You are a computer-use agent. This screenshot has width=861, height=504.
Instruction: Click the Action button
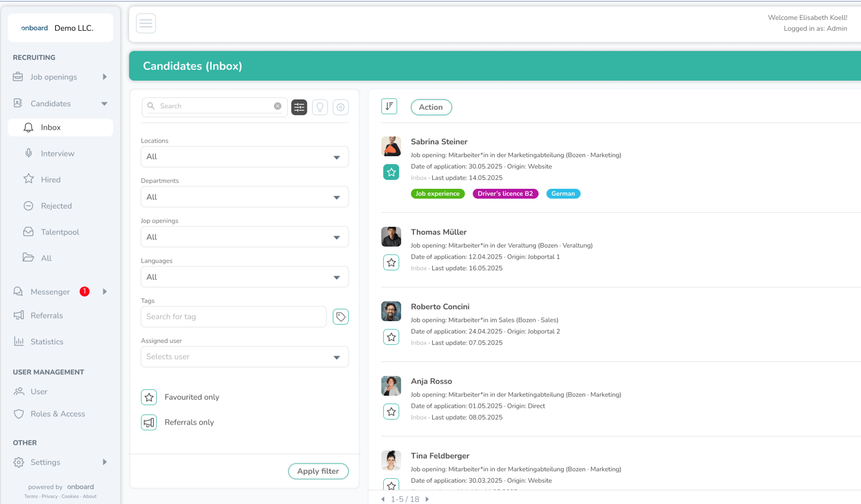[431, 107]
